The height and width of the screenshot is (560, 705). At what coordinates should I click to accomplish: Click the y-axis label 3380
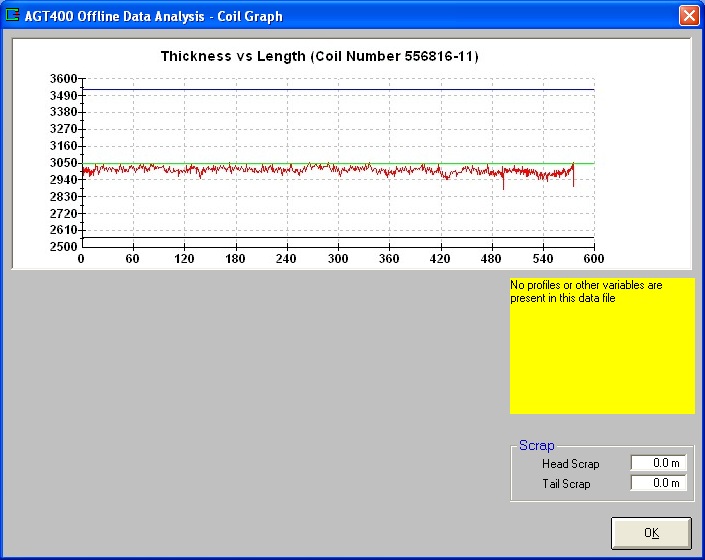63,112
